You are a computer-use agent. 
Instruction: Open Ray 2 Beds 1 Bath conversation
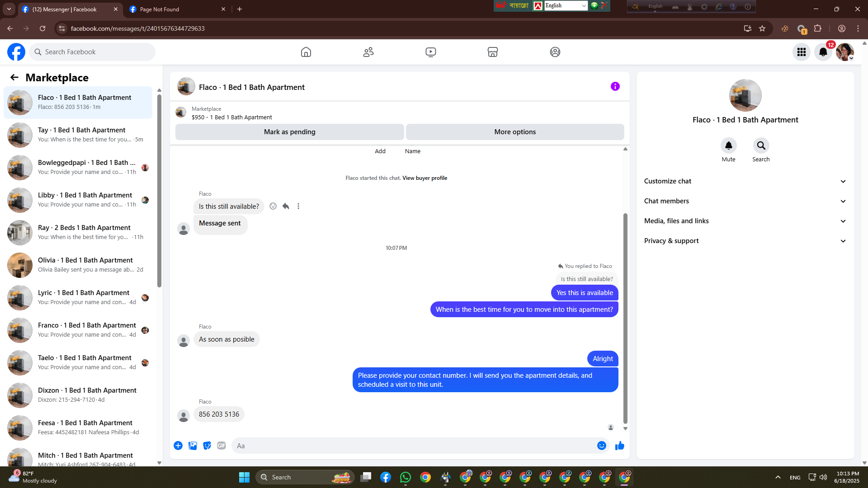point(78,232)
